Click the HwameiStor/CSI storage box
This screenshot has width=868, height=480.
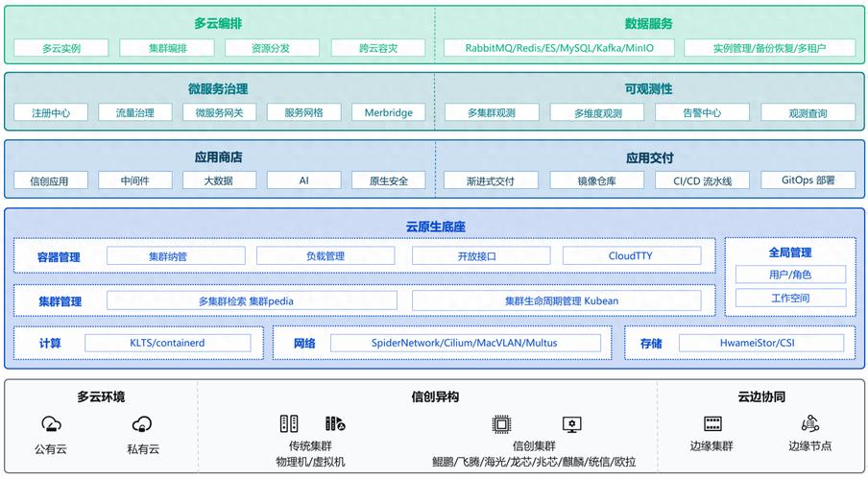pyautogui.click(x=760, y=343)
